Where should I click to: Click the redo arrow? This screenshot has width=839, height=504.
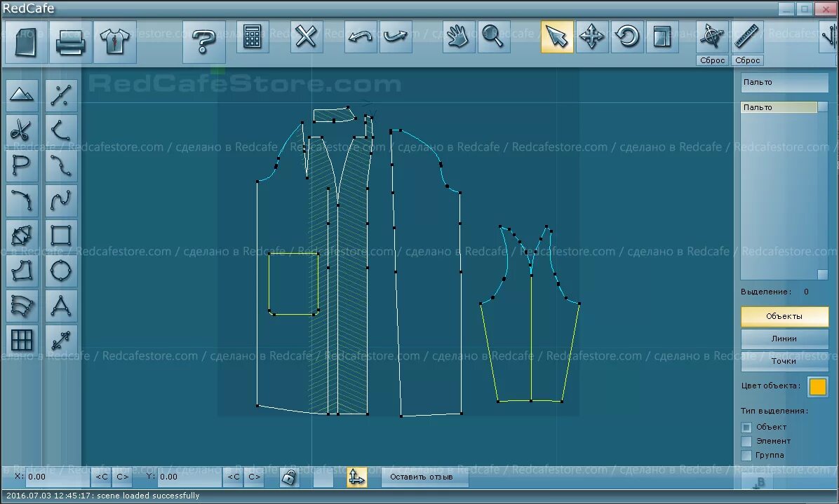point(396,36)
